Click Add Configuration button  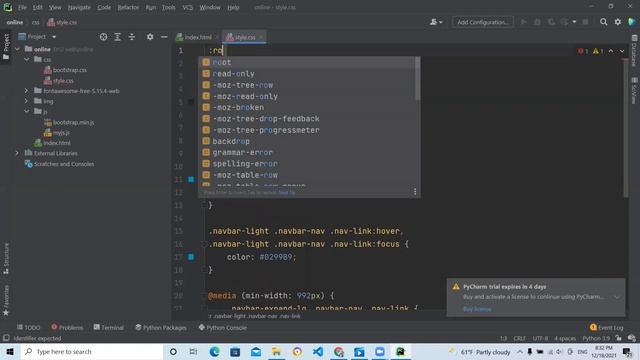[x=482, y=22]
